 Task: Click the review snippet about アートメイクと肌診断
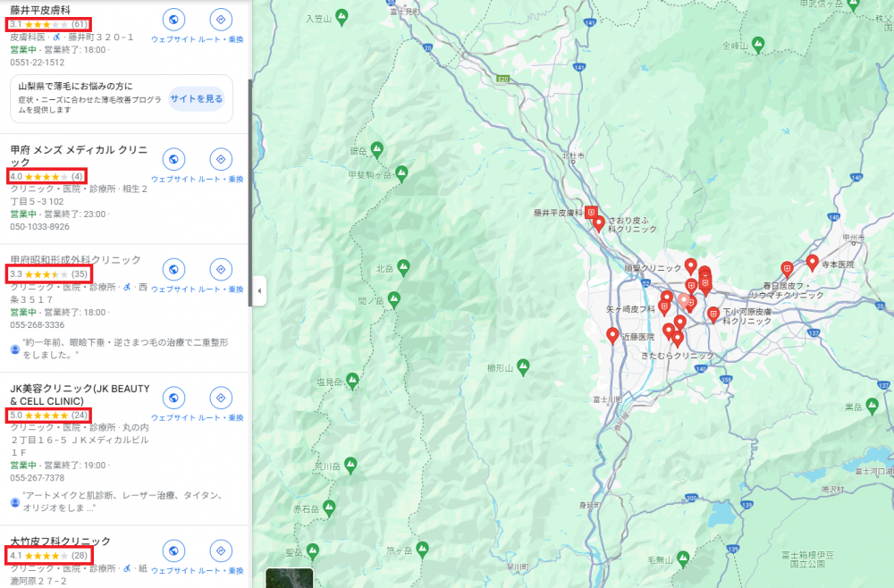coord(122,501)
